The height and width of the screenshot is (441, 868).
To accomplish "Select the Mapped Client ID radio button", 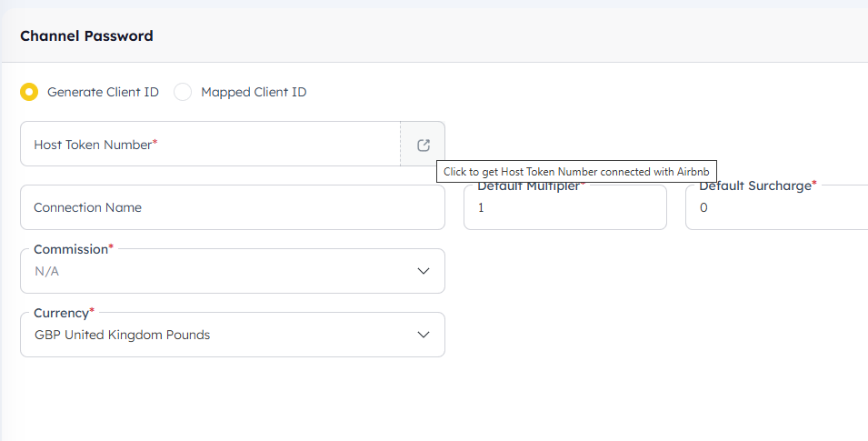I will pyautogui.click(x=183, y=92).
